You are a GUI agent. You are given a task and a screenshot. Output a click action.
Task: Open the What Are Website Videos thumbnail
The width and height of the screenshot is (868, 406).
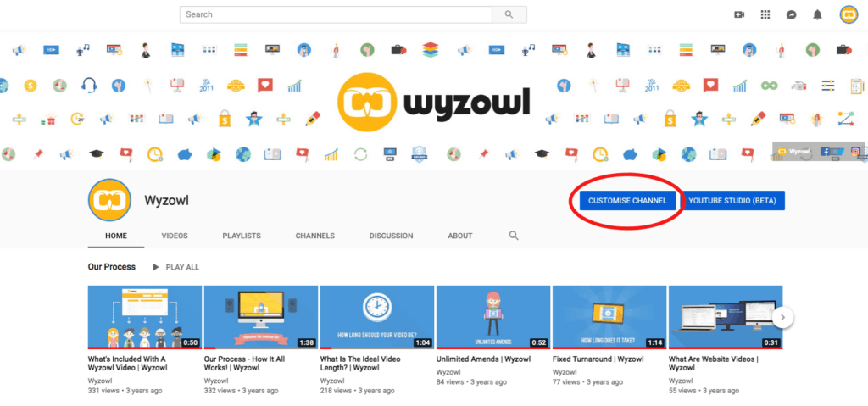(726, 317)
